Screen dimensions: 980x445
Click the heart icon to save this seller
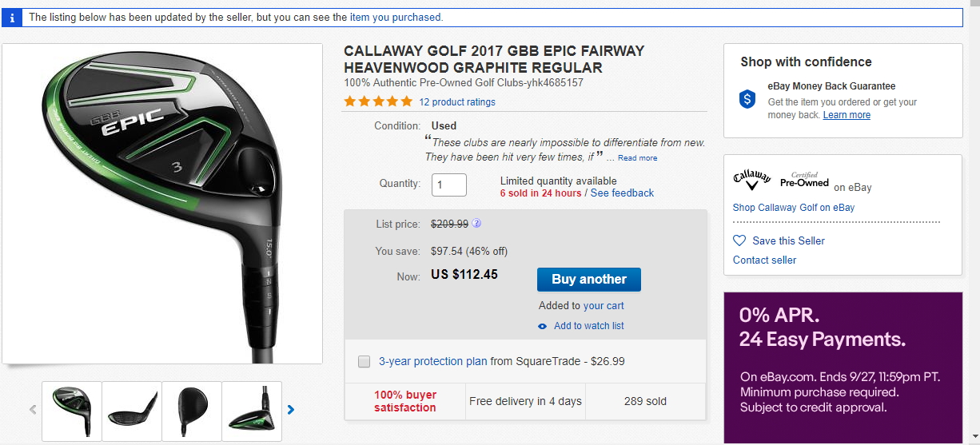(739, 240)
